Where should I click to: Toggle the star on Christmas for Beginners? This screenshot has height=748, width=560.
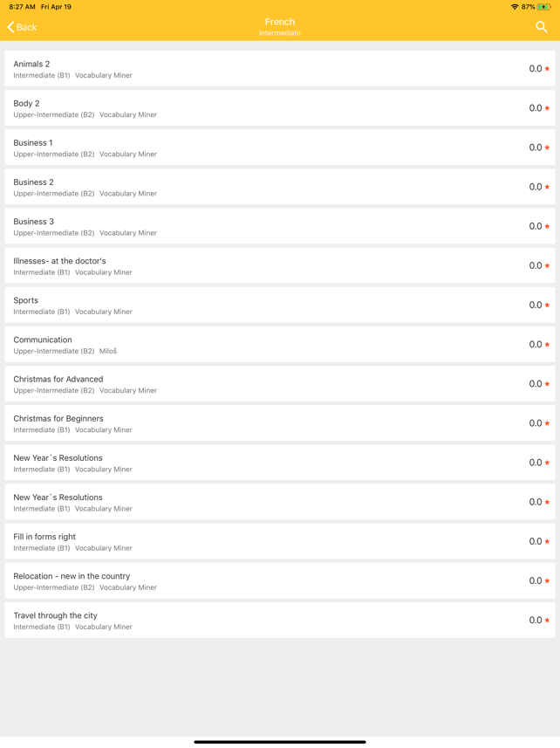(546, 422)
